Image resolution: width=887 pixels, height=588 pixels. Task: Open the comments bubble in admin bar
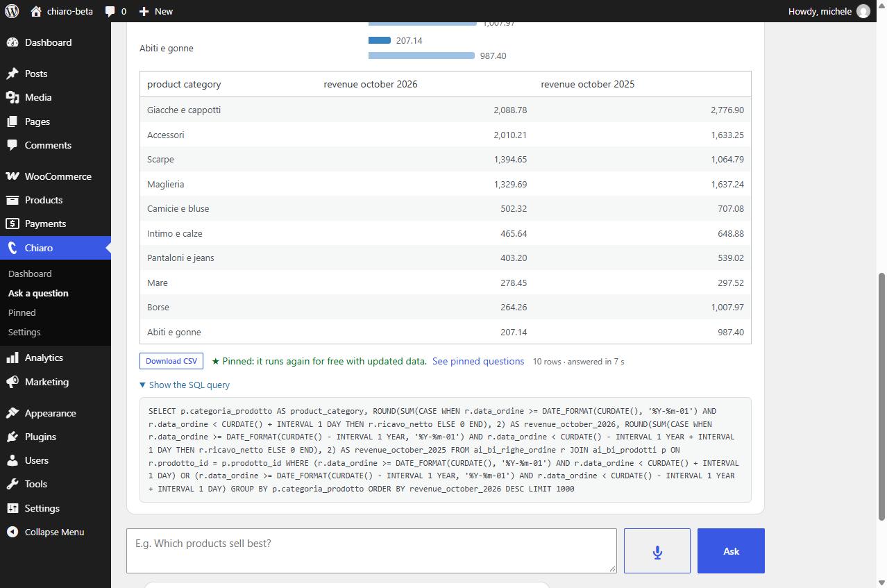[115, 11]
